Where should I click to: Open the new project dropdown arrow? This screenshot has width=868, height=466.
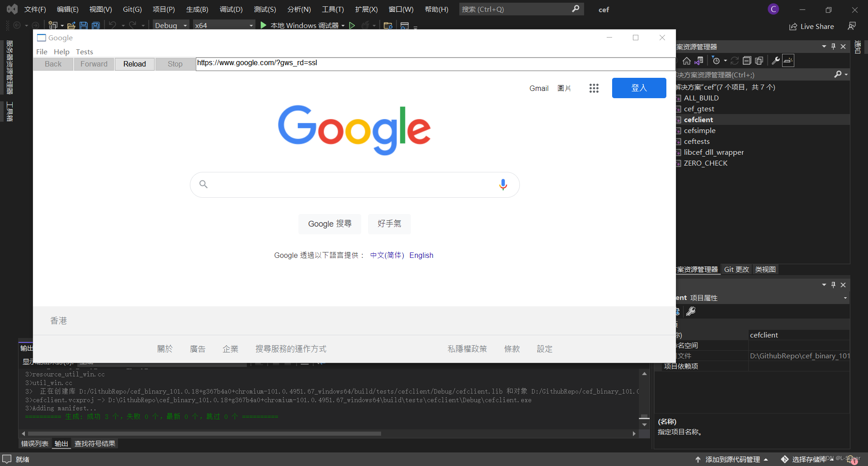pos(62,25)
